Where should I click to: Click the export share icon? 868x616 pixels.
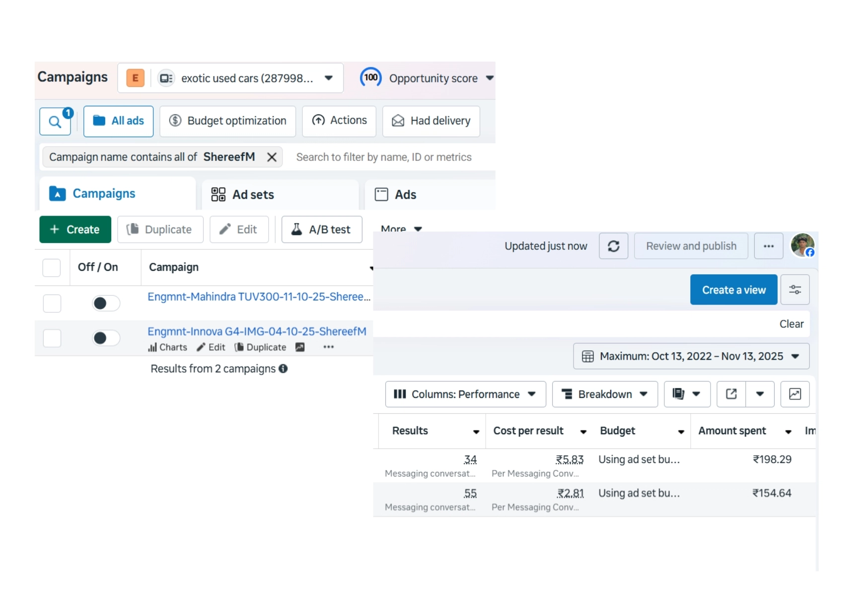[731, 394]
